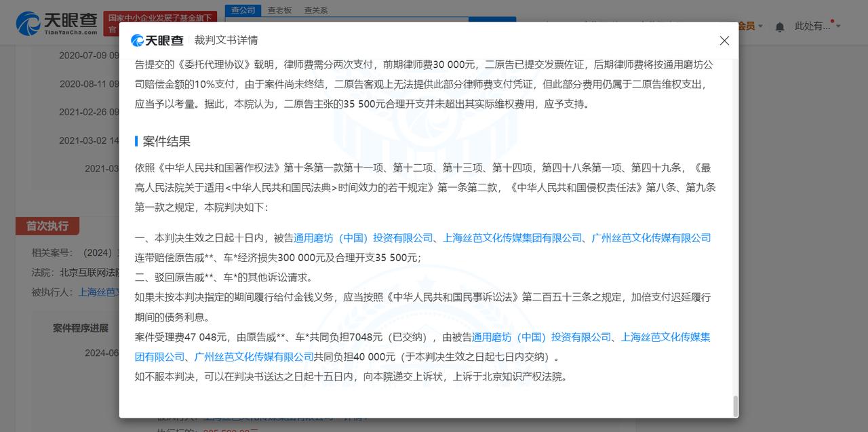
Task: Open the notification bell in the top bar
Action: tap(780, 26)
